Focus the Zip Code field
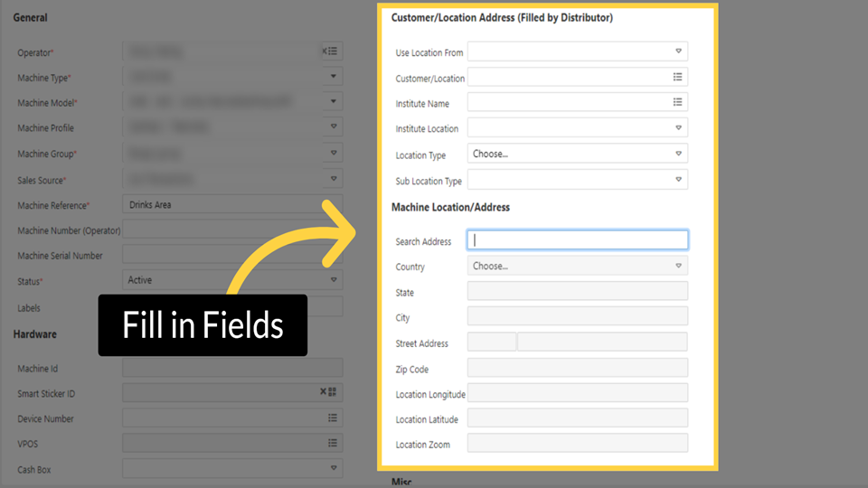Image resolution: width=868 pixels, height=488 pixels. click(x=577, y=368)
